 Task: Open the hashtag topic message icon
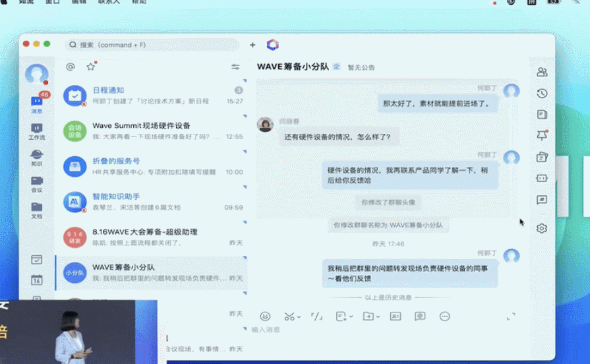[x=542, y=200]
